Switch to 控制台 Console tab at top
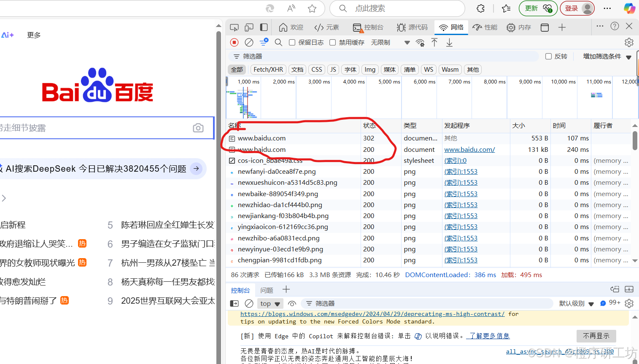639x364 pixels. [x=368, y=27]
